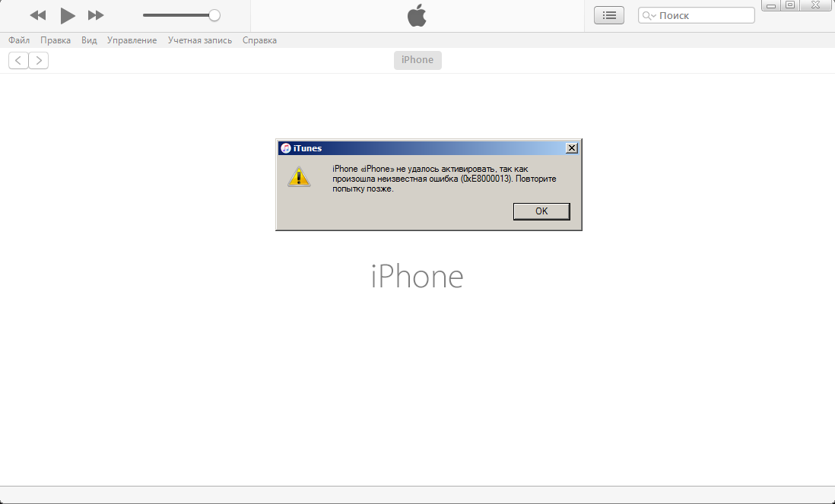
Task: Click the rewind (previous track) button
Action: click(37, 15)
